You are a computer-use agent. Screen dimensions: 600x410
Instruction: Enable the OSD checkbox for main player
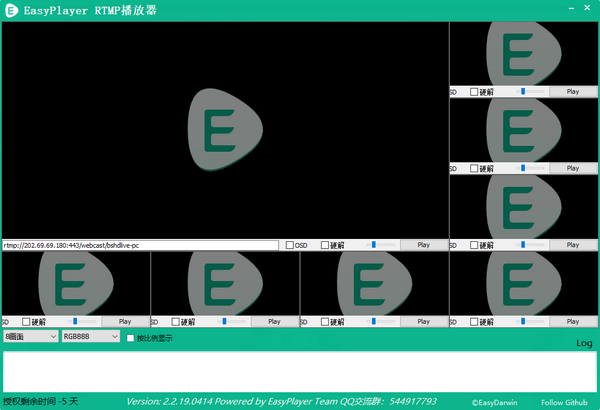[290, 245]
